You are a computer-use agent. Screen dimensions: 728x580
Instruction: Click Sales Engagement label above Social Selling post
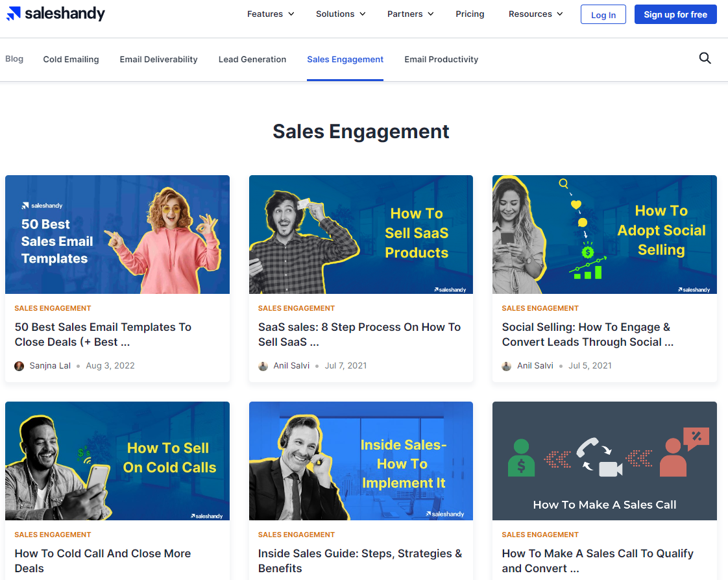coord(540,308)
